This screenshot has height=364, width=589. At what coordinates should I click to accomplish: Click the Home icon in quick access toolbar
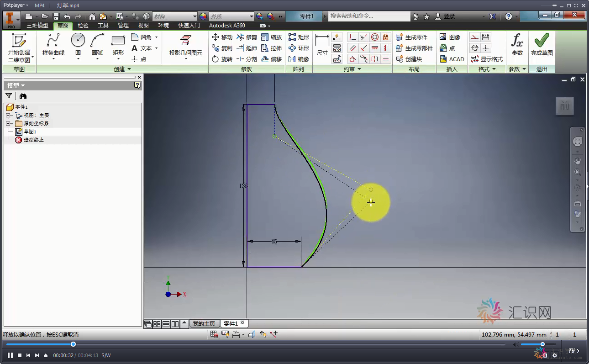pyautogui.click(x=92, y=16)
